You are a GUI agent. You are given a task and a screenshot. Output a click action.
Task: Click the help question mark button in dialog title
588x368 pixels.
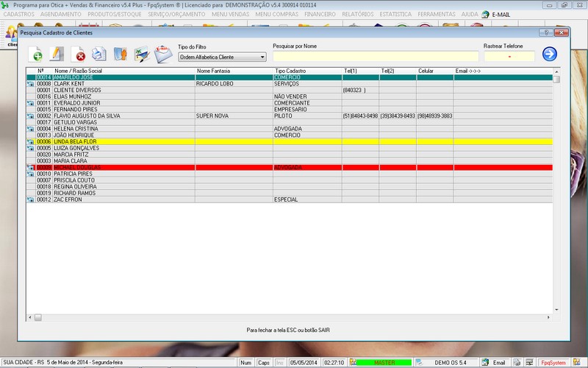pyautogui.click(x=546, y=32)
